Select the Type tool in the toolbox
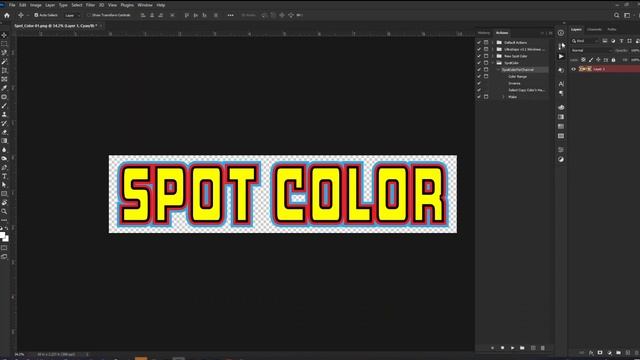 pyautogui.click(x=4, y=176)
